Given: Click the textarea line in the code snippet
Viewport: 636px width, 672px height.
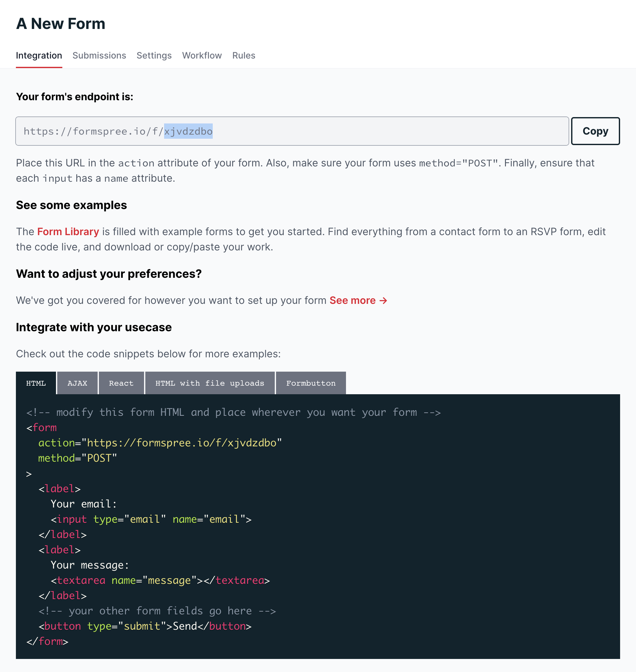Looking at the screenshot, I should pyautogui.click(x=160, y=580).
